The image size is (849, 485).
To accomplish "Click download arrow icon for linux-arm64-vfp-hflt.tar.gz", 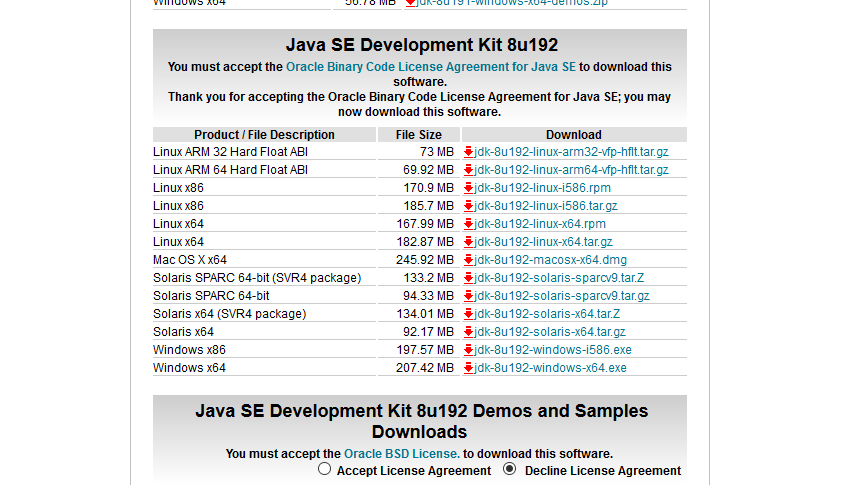I will (468, 170).
